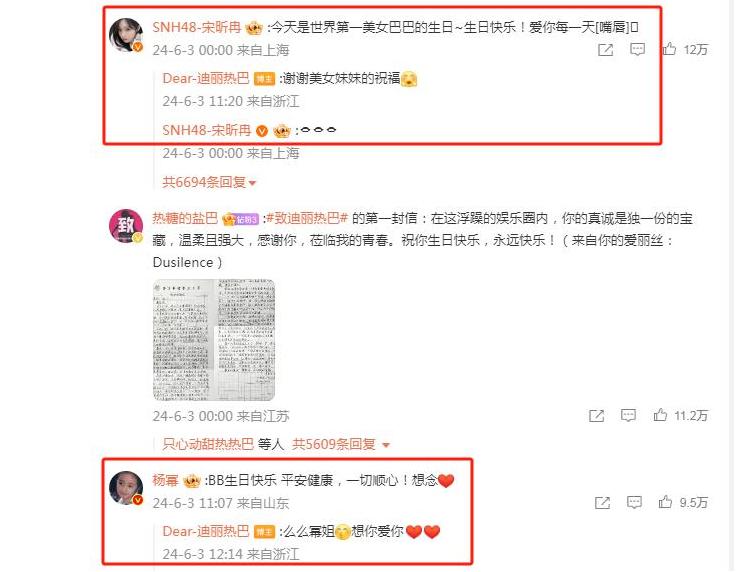Expand 共6694条回复 replies

click(209, 182)
